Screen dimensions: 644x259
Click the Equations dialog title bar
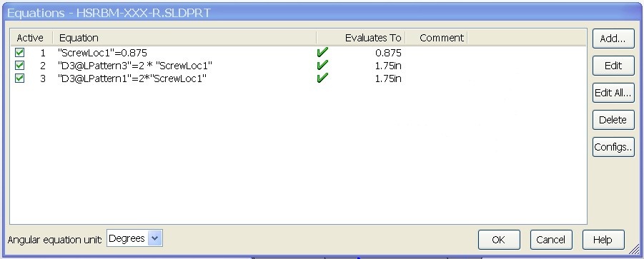[322, 13]
